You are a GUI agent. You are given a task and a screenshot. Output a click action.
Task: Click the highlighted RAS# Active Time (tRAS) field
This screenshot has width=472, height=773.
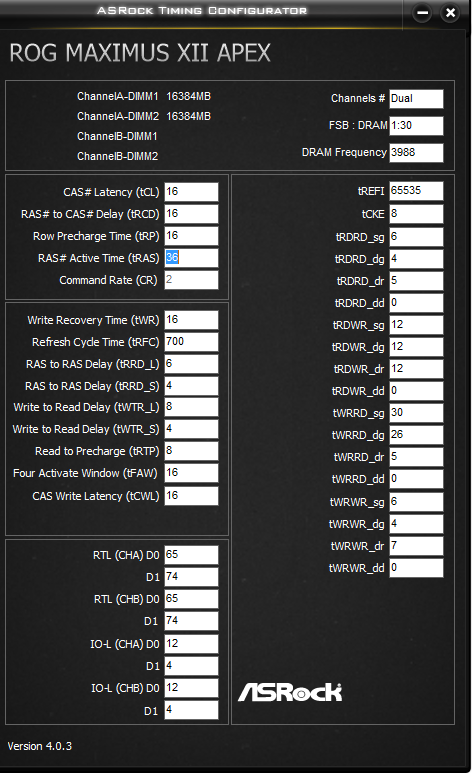pos(191,258)
